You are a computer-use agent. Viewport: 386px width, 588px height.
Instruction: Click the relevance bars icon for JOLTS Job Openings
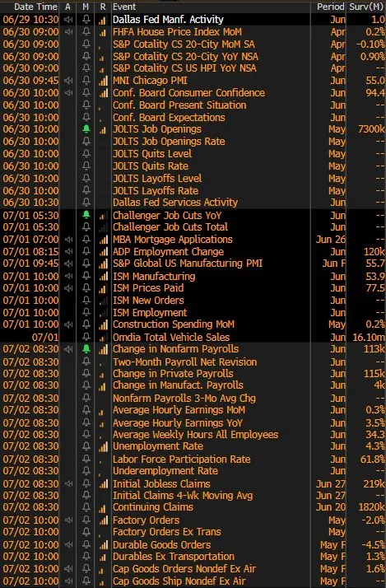tap(102, 130)
